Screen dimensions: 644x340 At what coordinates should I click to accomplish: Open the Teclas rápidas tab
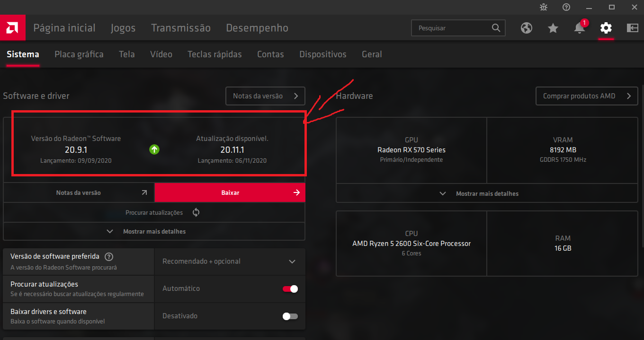(x=215, y=54)
